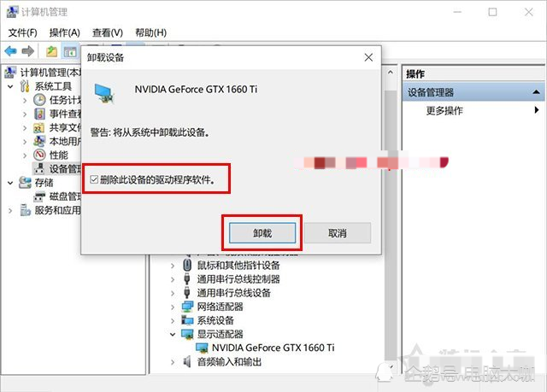Click the 性能 performance icon in tree

point(40,155)
